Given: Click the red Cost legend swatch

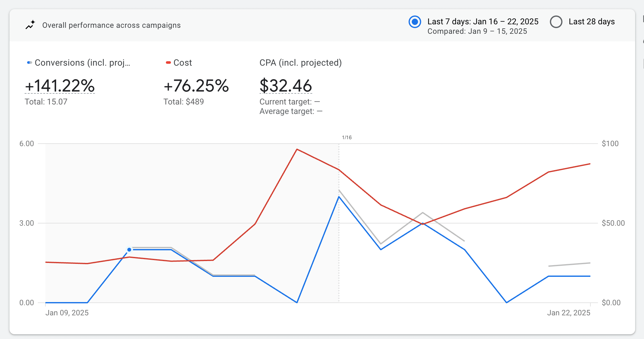Looking at the screenshot, I should click(x=168, y=62).
